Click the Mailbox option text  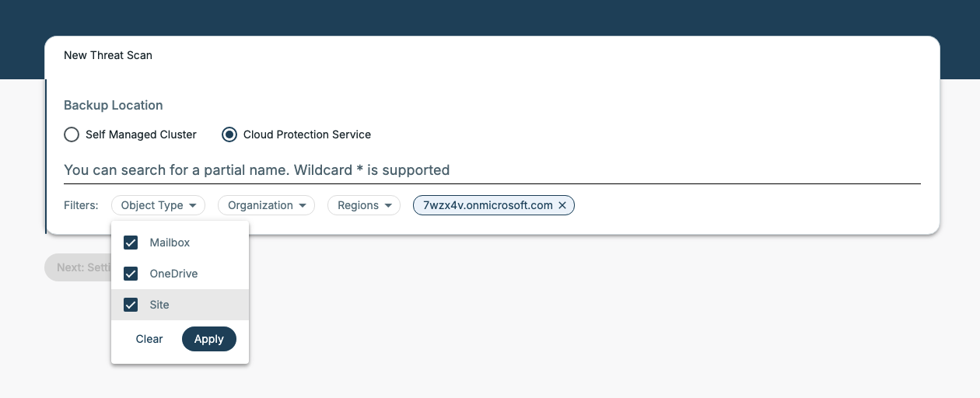pos(170,243)
